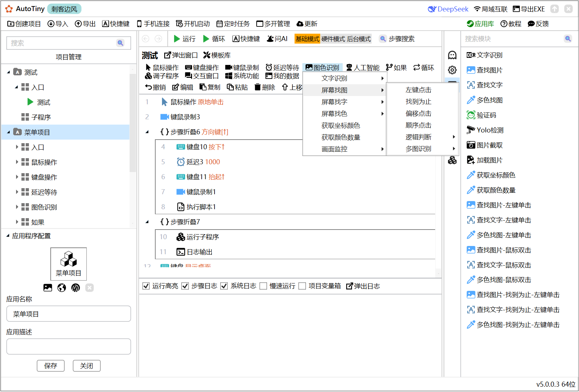Open the 屏幕找色 menu entry

tap(344, 114)
